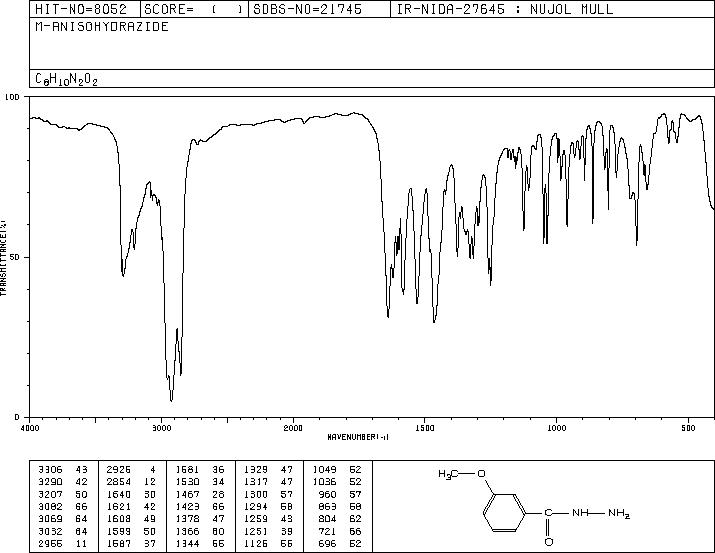Click peak table entry 696
Viewport: 715px width, 553px height.
tap(327, 543)
